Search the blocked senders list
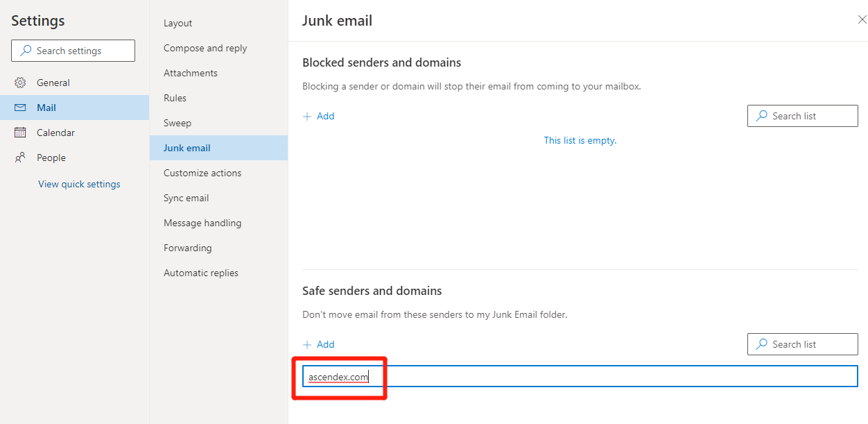 pos(802,116)
